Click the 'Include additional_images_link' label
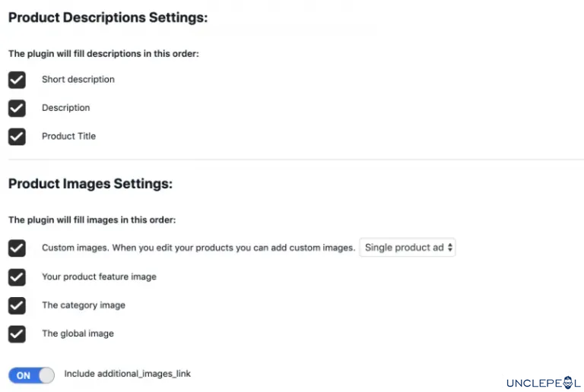Screen dimensions: 584x392 [128, 374]
